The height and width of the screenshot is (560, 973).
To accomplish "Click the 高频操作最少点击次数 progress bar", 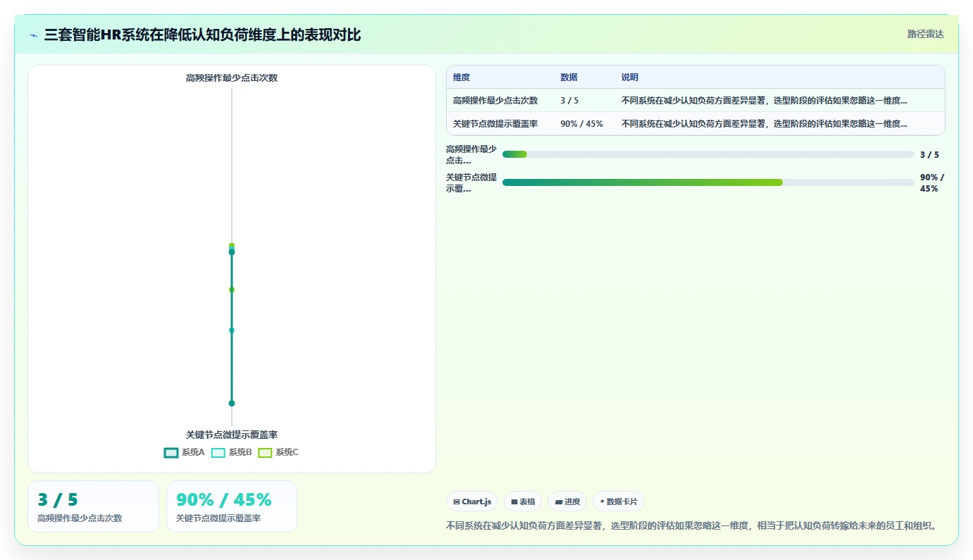I will coord(708,154).
